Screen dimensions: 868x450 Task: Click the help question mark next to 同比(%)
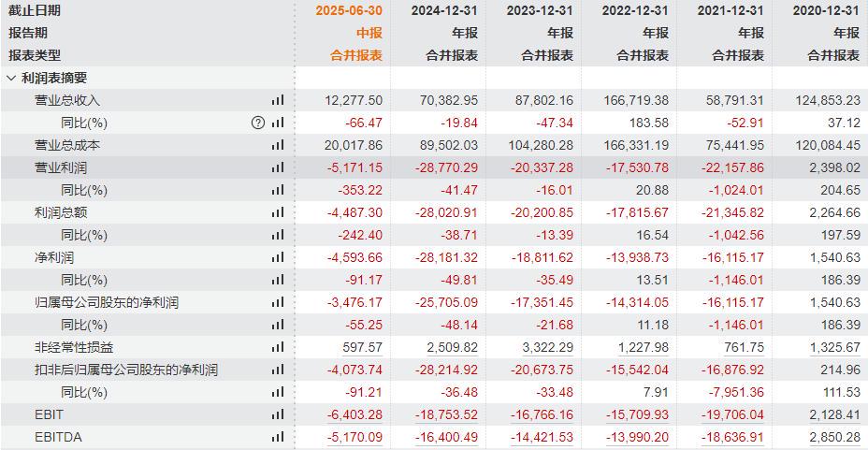258,123
